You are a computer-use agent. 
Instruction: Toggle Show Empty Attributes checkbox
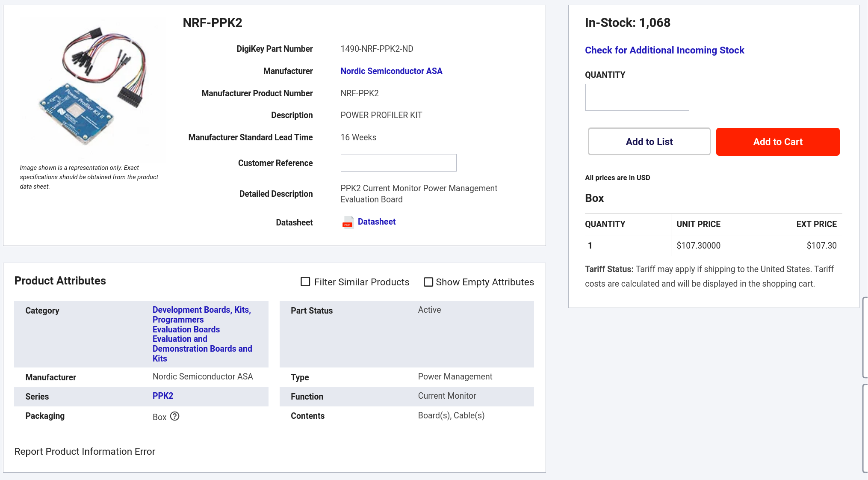pos(428,282)
